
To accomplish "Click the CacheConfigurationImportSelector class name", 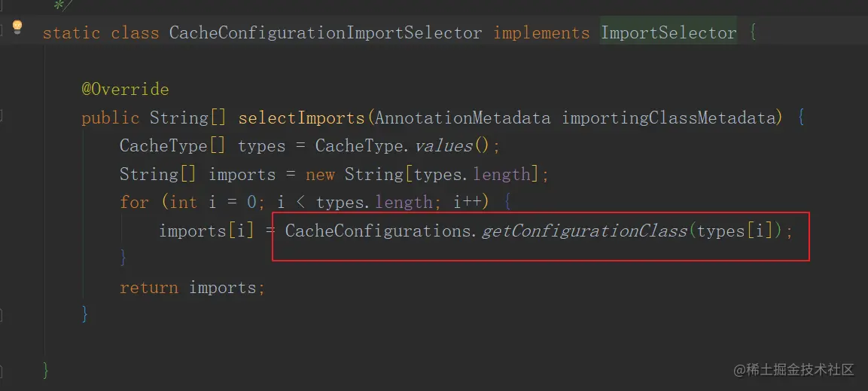I will point(325,33).
